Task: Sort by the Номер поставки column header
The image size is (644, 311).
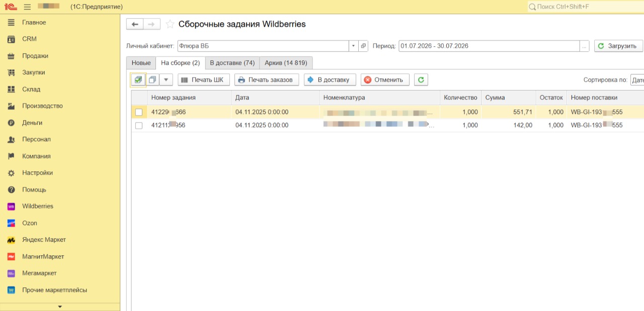Action: tap(605, 97)
